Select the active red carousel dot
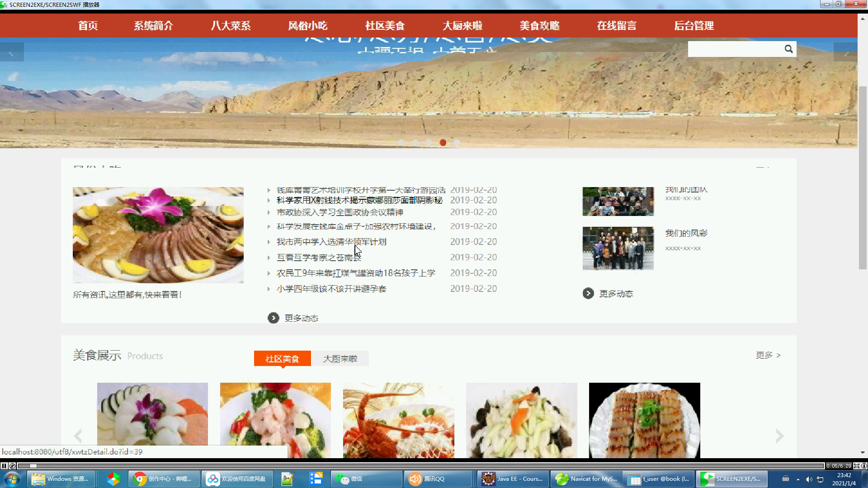Image resolution: width=868 pixels, height=488 pixels. tap(443, 142)
